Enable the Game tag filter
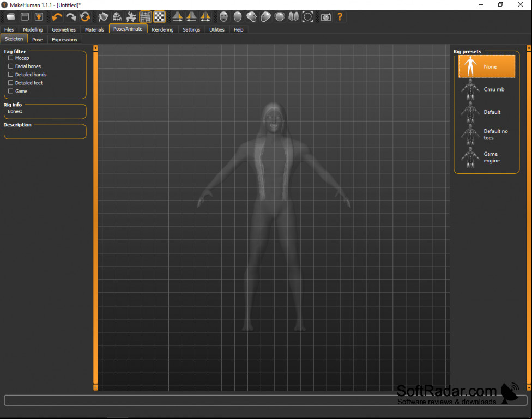Image resolution: width=532 pixels, height=419 pixels. pos(10,91)
